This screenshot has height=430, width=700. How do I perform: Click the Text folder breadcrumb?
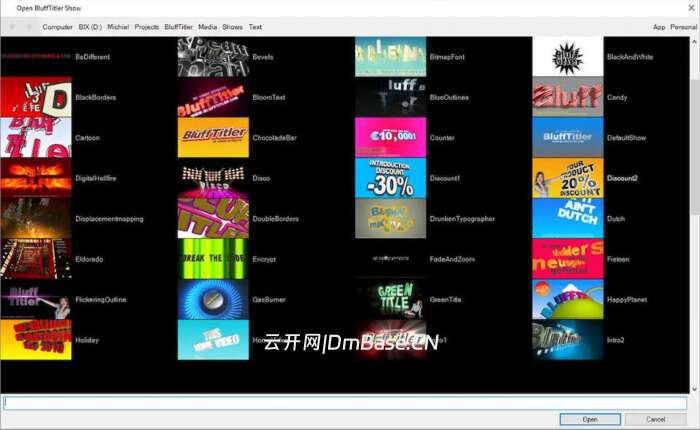pyautogui.click(x=255, y=27)
